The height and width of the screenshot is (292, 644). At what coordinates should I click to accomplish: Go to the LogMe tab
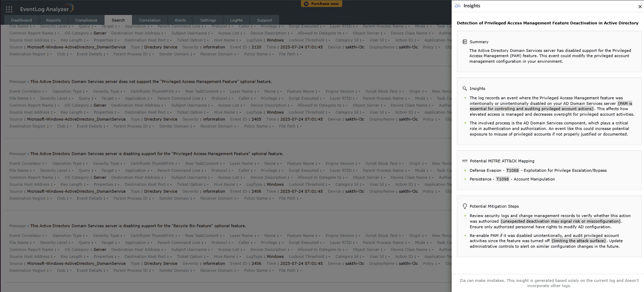(x=236, y=20)
